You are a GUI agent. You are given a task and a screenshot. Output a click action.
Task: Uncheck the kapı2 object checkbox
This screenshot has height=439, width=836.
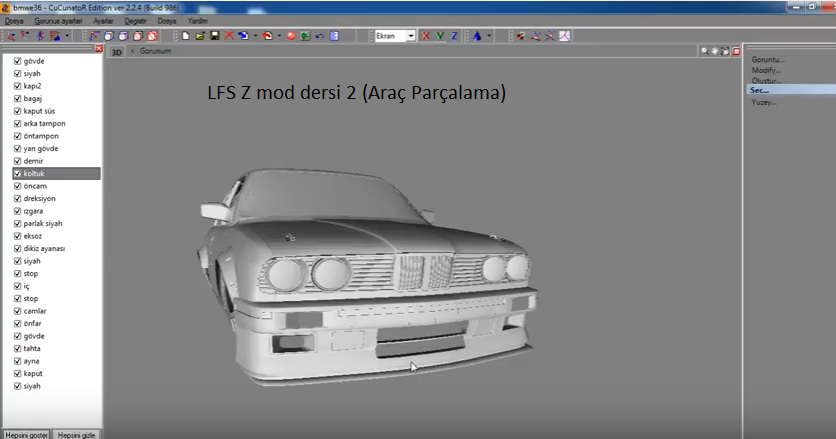coord(18,86)
